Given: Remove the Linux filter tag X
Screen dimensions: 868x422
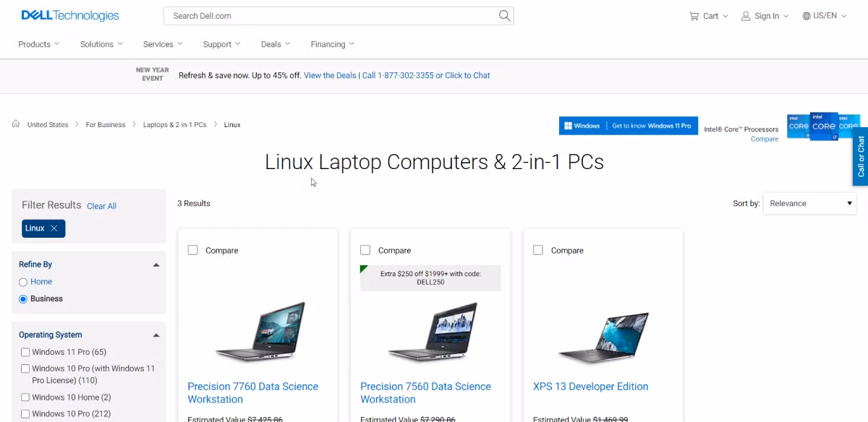Looking at the screenshot, I should [x=54, y=228].
